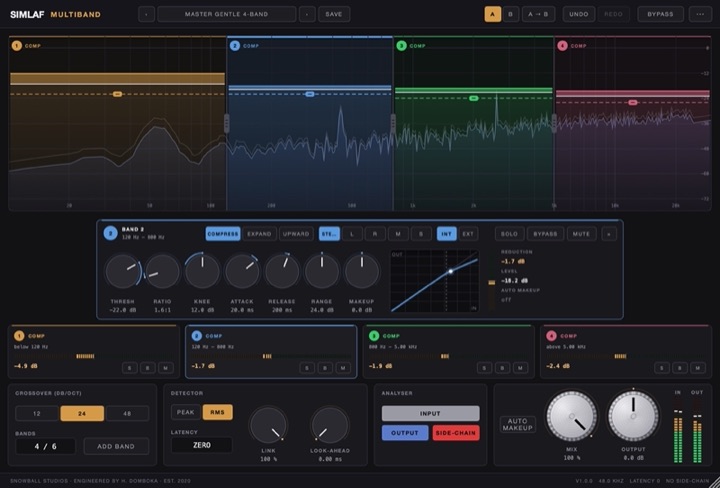Click the Ratio knob
This screenshot has width=720, height=488.
pyautogui.click(x=162, y=271)
